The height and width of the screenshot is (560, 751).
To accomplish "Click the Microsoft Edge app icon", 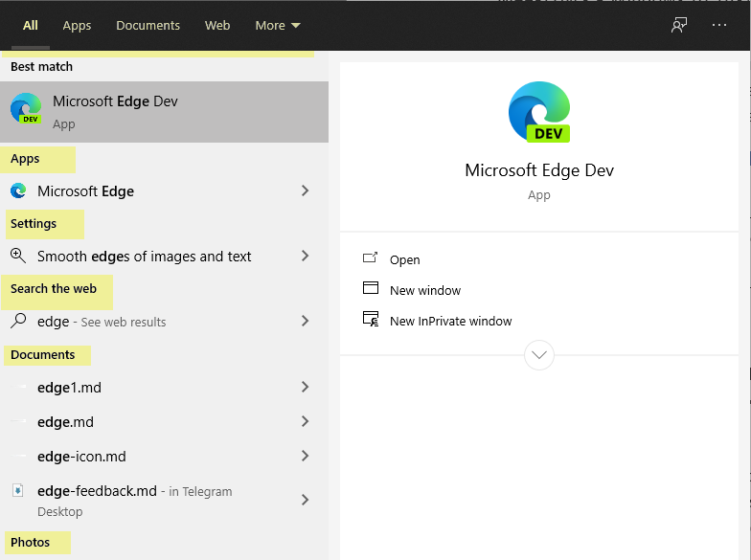I will click(18, 191).
